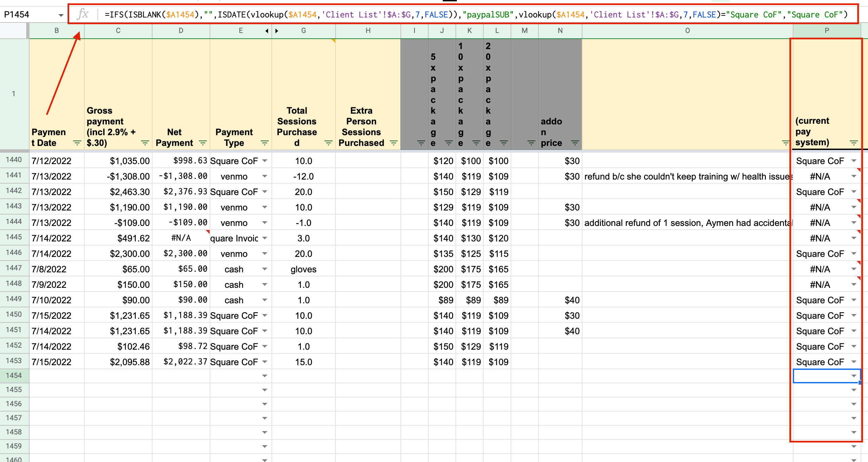The height and width of the screenshot is (462, 868).
Task: Open Payment Type dropdown in row 1447
Action: tap(264, 269)
